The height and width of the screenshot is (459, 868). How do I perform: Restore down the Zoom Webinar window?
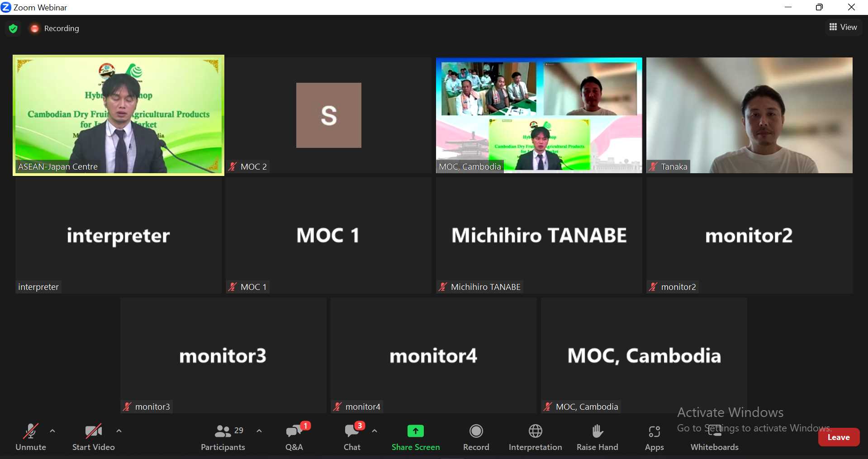[819, 7]
